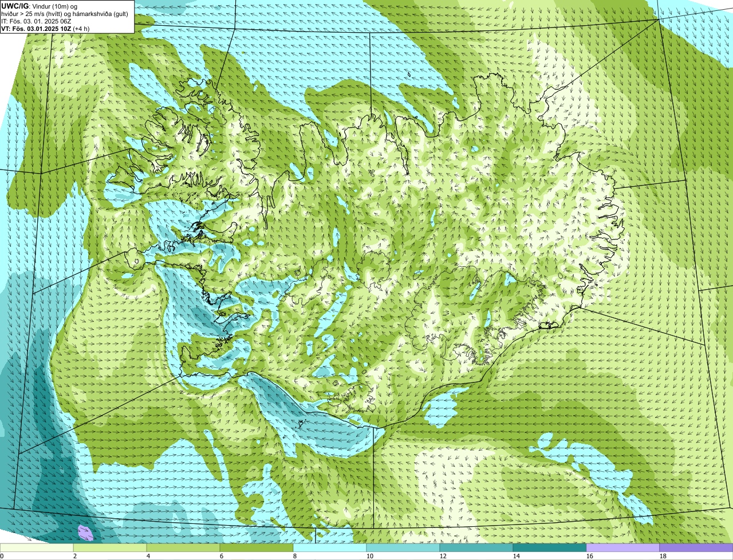Screen dimensions: 733x560
Task: Click the light green 2–4 legend swatch
Action: click(110, 548)
